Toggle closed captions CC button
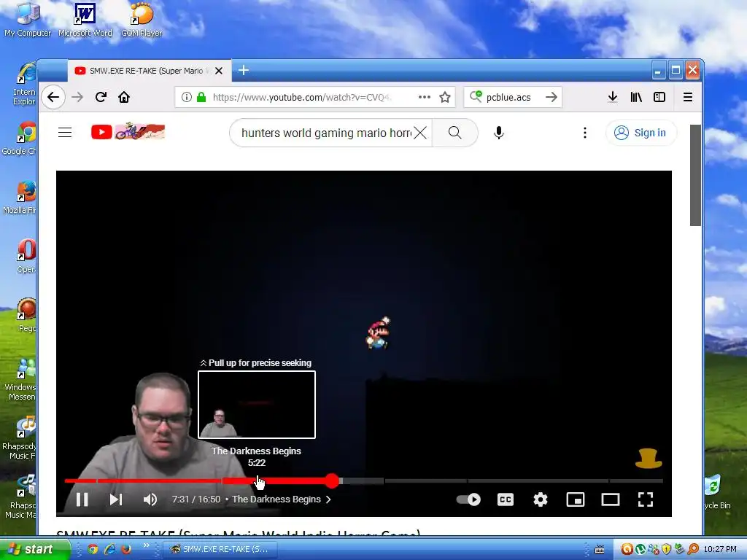The width and height of the screenshot is (747, 560). tap(506, 499)
